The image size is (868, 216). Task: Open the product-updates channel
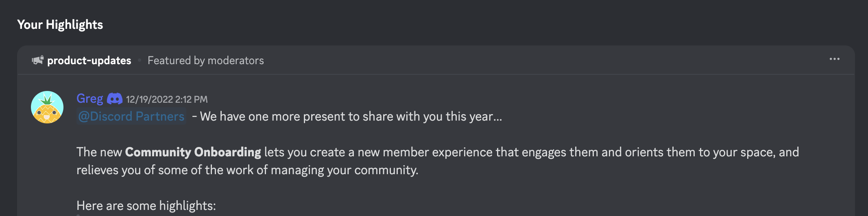click(x=89, y=60)
